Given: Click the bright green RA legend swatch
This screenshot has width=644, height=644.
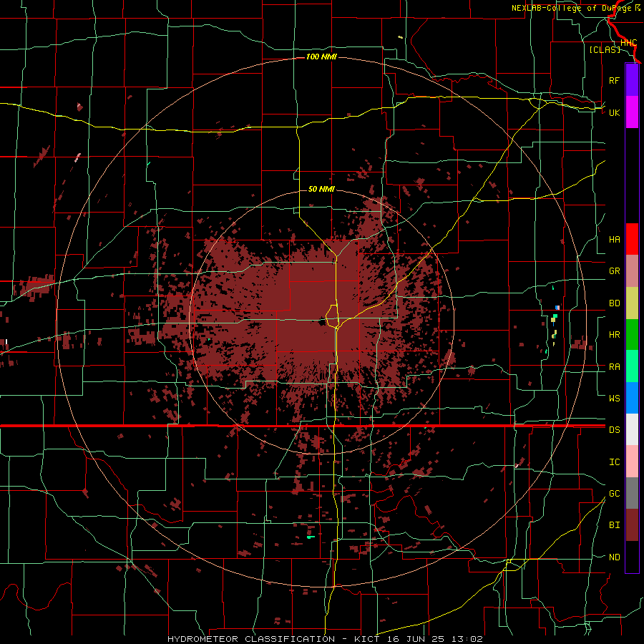Looking at the screenshot, I should tap(632, 366).
